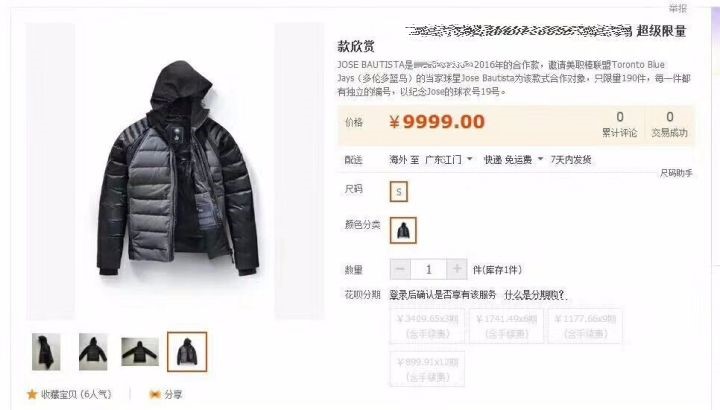Decrease quantity with the minus button
This screenshot has width=720, height=410.
click(x=400, y=269)
